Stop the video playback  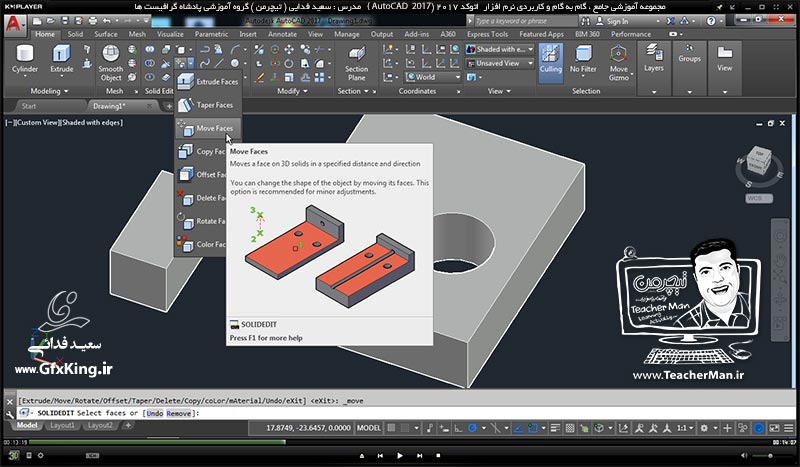pos(438,455)
